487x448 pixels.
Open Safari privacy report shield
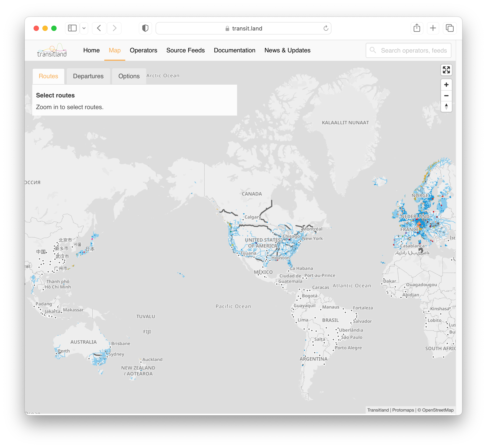145,28
